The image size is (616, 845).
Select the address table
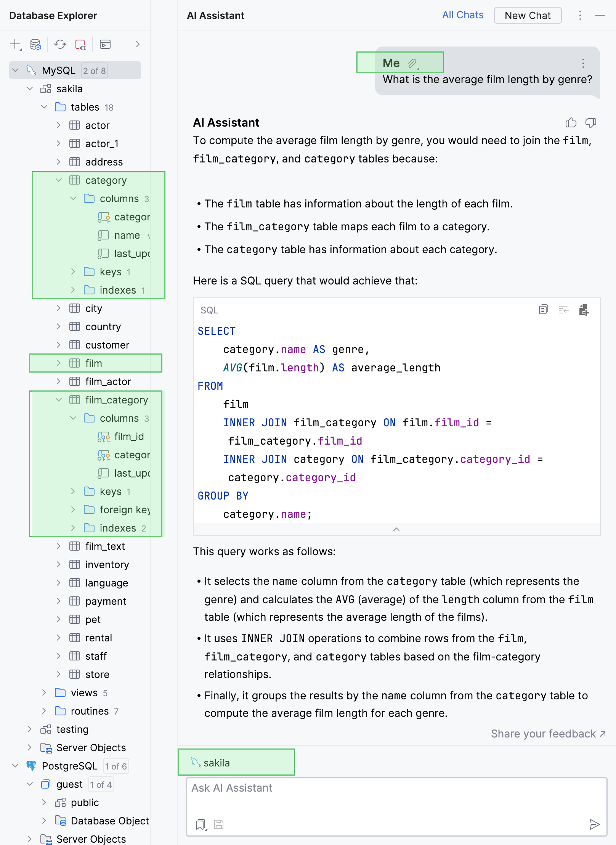point(104,162)
